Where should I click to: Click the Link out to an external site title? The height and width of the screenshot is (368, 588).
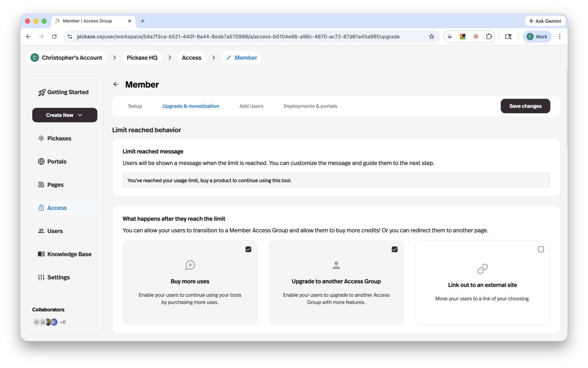(483, 285)
